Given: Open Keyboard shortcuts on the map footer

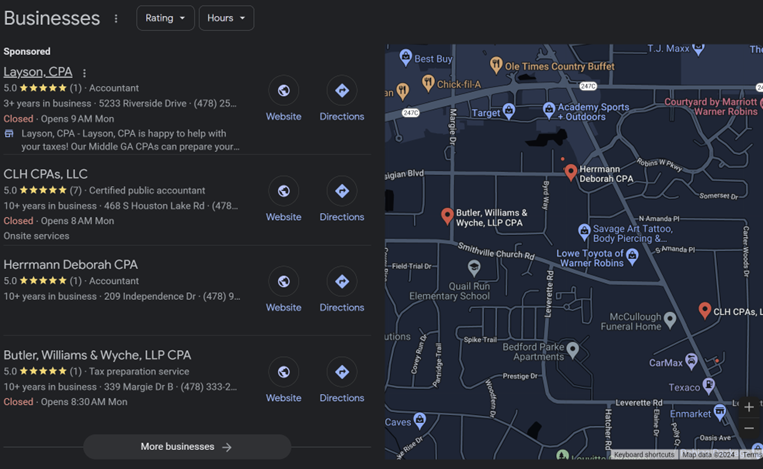Looking at the screenshot, I should click(643, 455).
